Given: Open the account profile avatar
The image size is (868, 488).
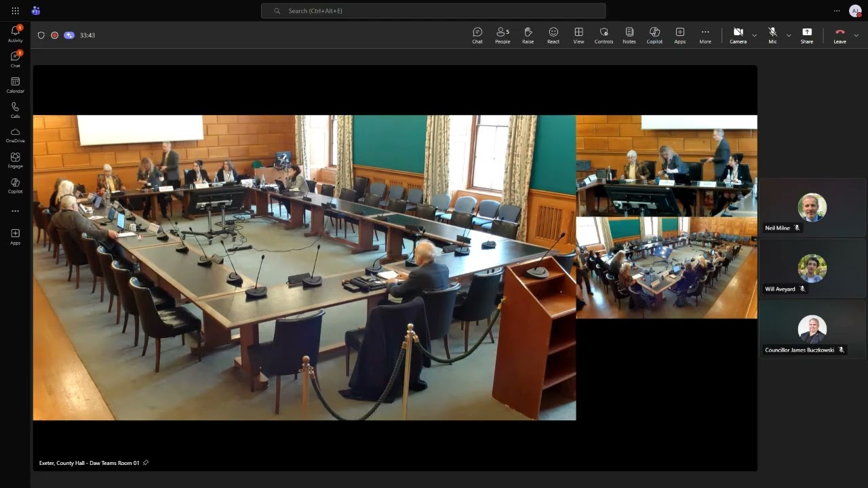Looking at the screenshot, I should point(855,11).
